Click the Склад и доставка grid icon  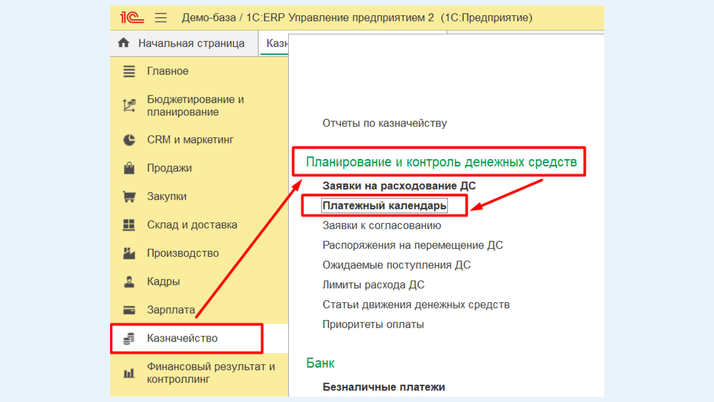click(129, 225)
